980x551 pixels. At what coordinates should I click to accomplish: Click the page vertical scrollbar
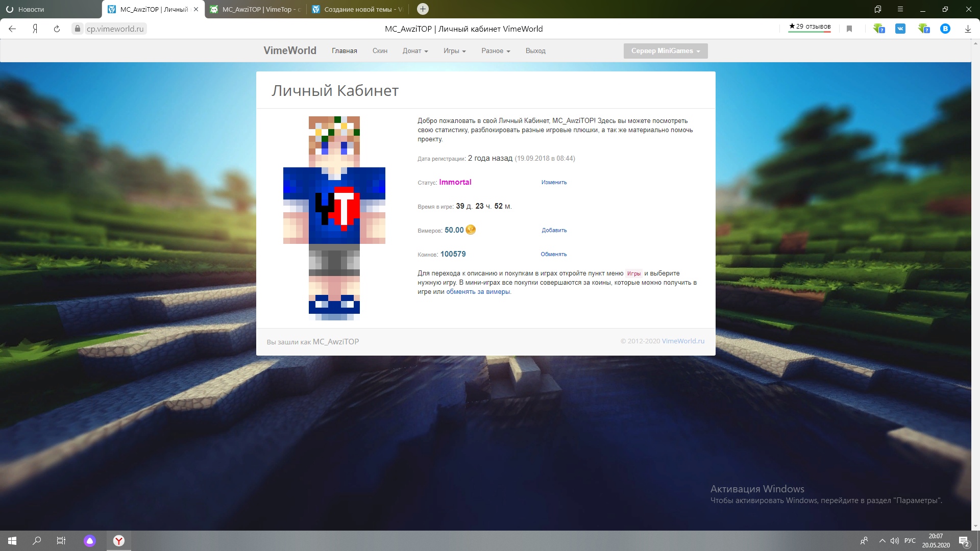[975, 285]
